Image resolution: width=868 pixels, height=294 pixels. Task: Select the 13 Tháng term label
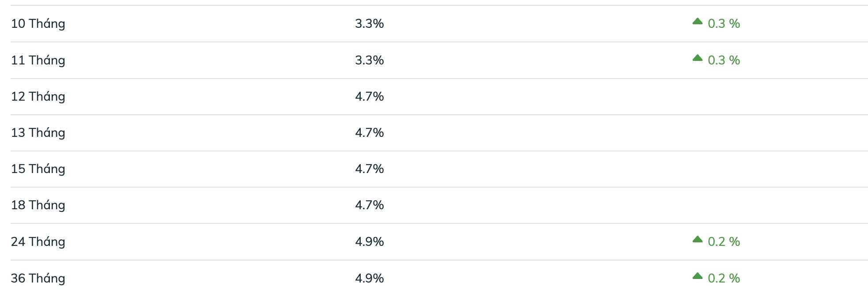(38, 133)
